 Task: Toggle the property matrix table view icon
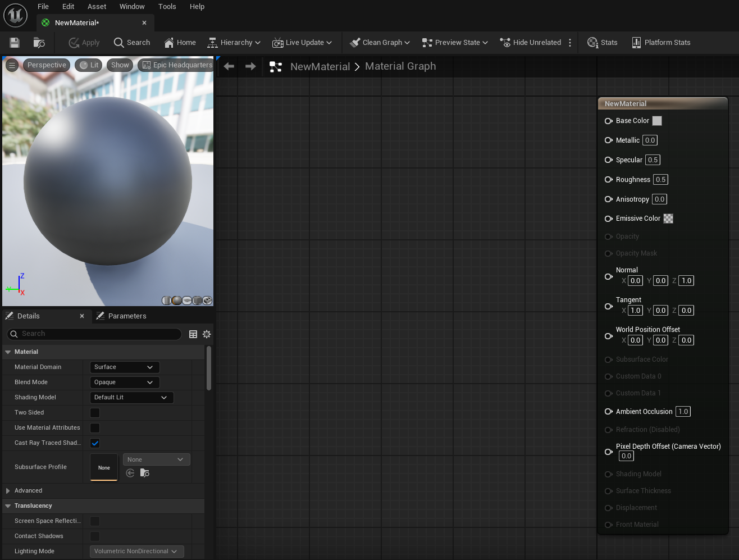(193, 334)
